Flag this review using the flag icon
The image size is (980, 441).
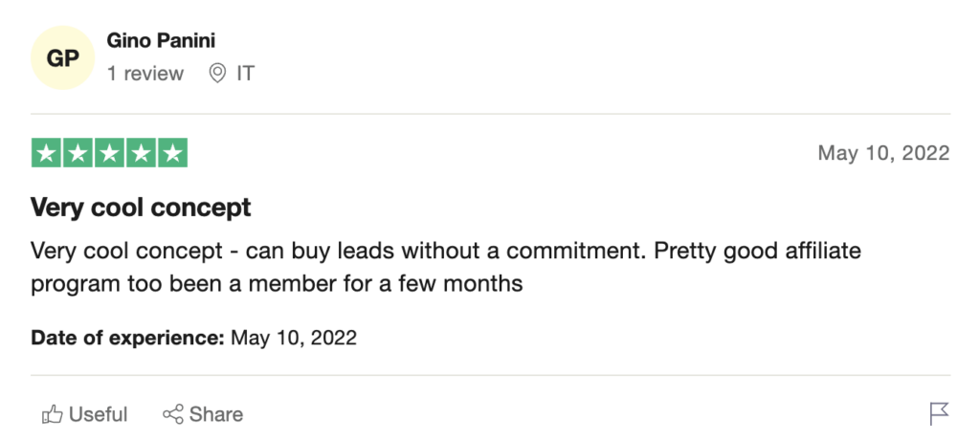(x=939, y=413)
